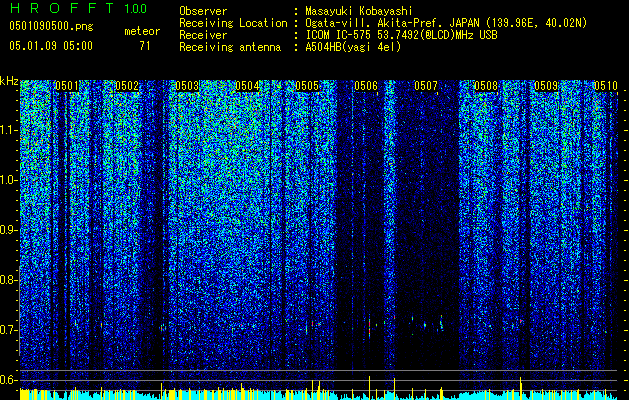Click the 0504 time marker

click(x=247, y=86)
